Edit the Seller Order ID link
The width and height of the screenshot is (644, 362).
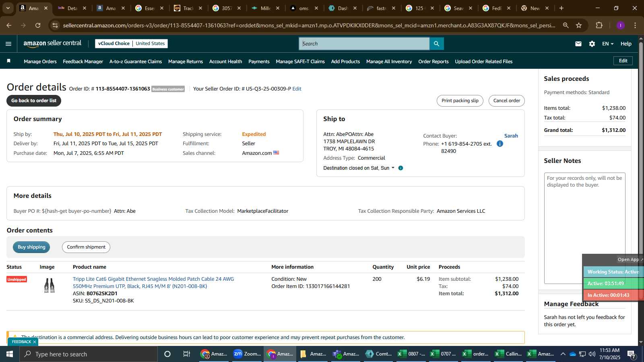click(x=297, y=89)
